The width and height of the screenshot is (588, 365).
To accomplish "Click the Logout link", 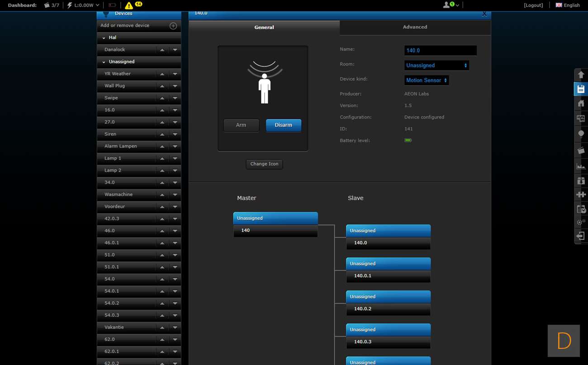I will [x=533, y=5].
